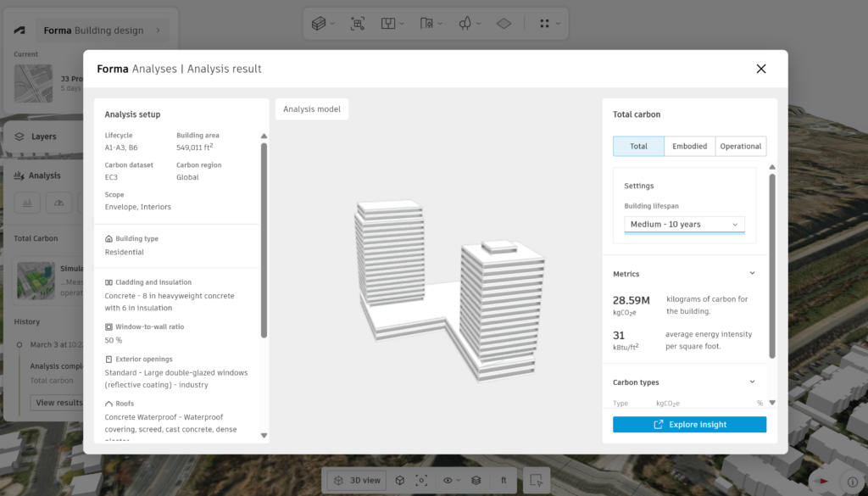The width and height of the screenshot is (868, 496).
Task: Close the Analysis result dialog
Action: tap(760, 69)
